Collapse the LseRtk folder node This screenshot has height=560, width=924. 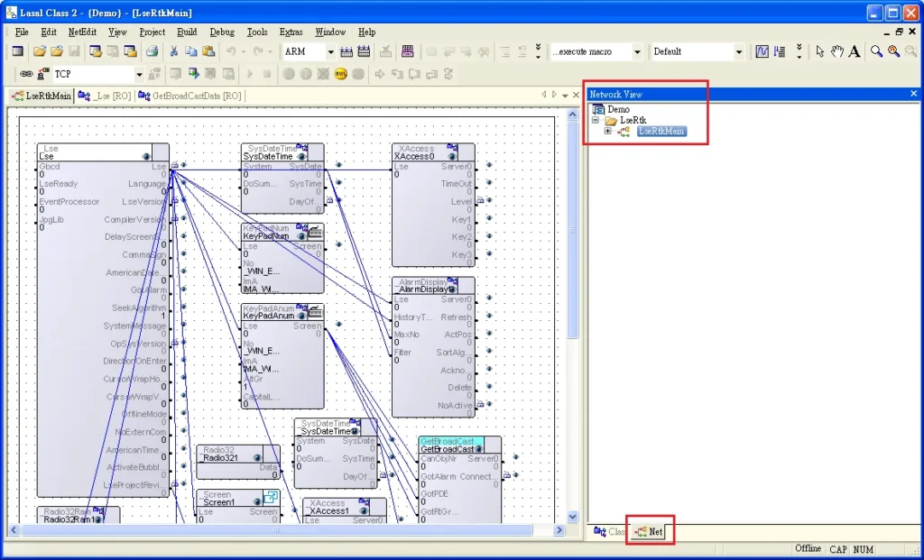pyautogui.click(x=596, y=120)
